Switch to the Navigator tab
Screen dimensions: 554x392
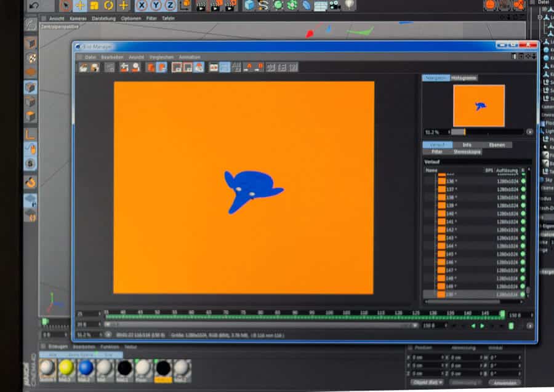(436, 78)
